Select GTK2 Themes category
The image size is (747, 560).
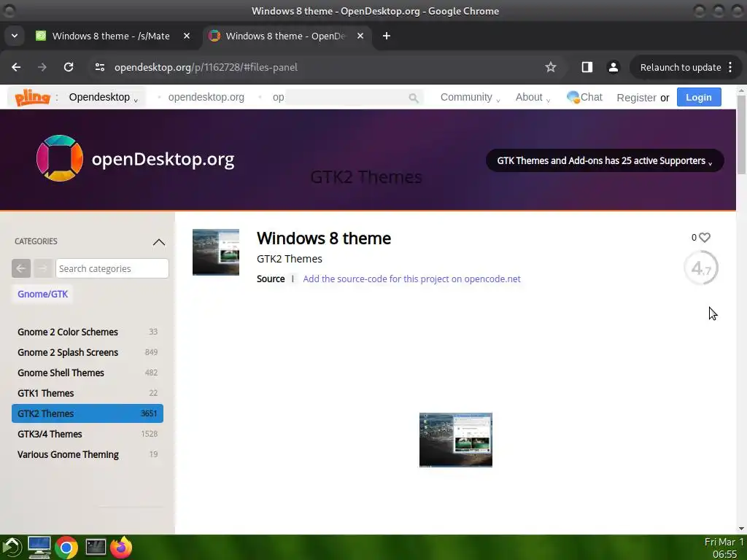click(x=88, y=413)
